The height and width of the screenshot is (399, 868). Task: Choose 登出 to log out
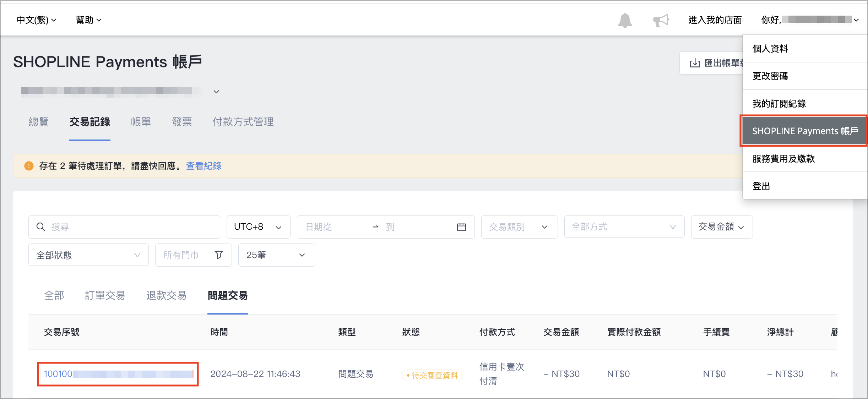(804, 186)
